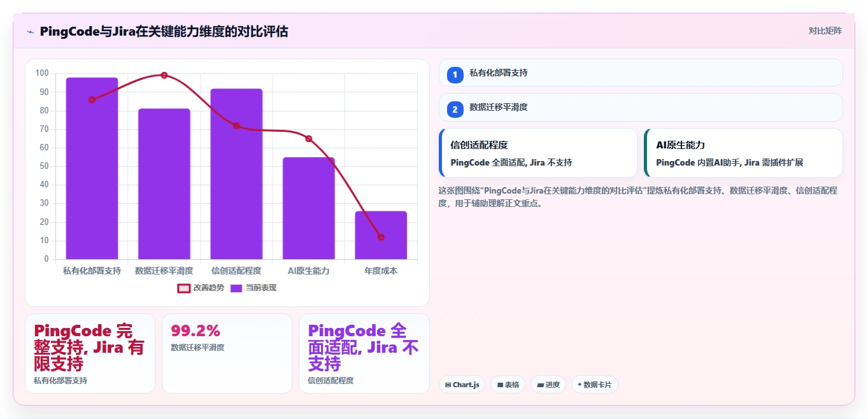Click the 'PingCode 全面适配, Jira 不支持' purple stat card
Viewport: 868px width, 419px height.
coord(364,353)
